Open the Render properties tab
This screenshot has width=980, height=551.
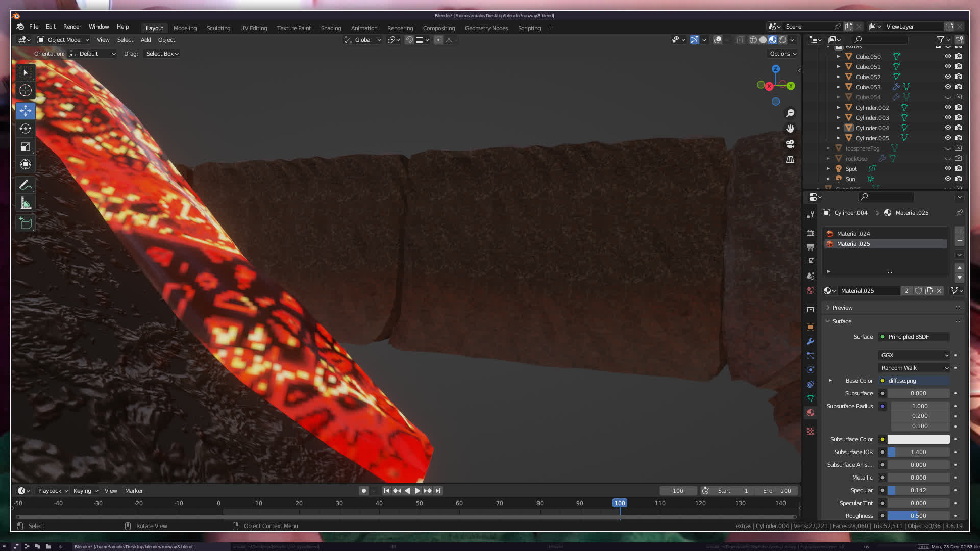pyautogui.click(x=811, y=233)
